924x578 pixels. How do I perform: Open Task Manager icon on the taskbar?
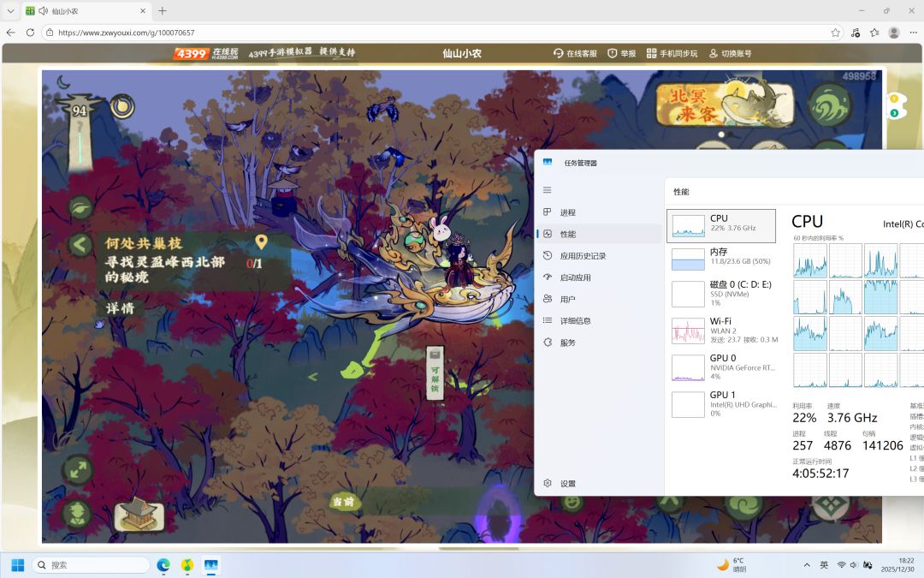click(211, 565)
